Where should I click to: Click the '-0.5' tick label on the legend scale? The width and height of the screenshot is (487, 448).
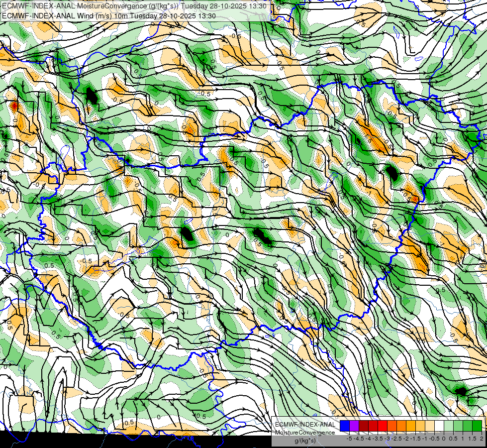point(434,439)
